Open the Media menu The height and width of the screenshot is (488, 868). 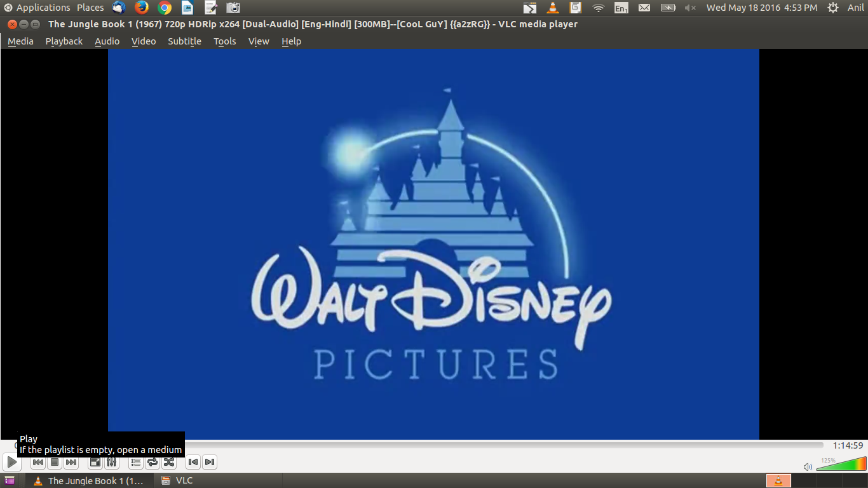(20, 41)
